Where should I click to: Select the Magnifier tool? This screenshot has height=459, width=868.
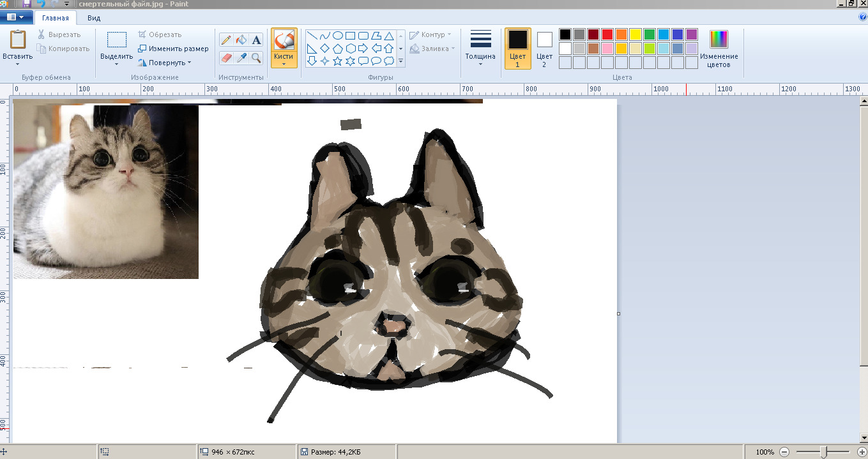pos(256,58)
